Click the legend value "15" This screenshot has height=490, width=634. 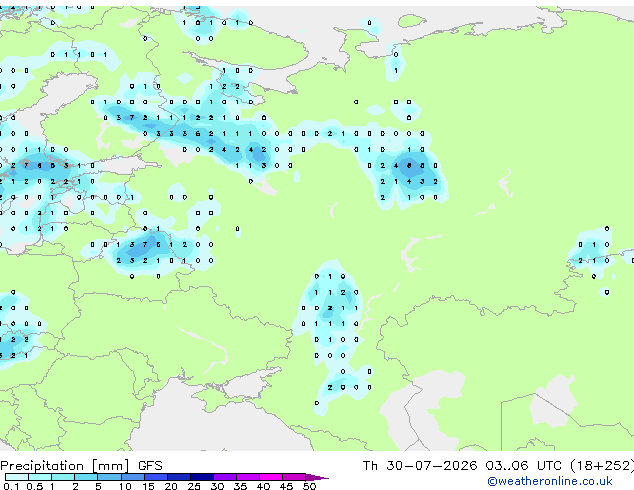click(148, 486)
